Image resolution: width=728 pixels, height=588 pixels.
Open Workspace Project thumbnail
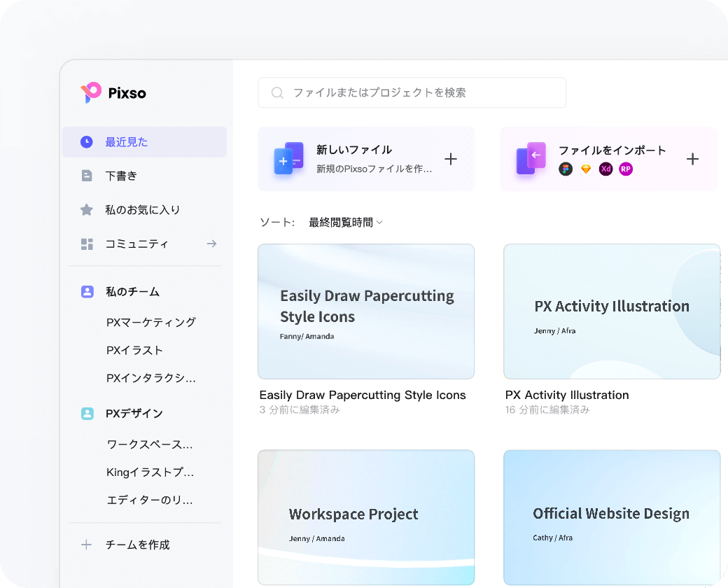pyautogui.click(x=366, y=517)
